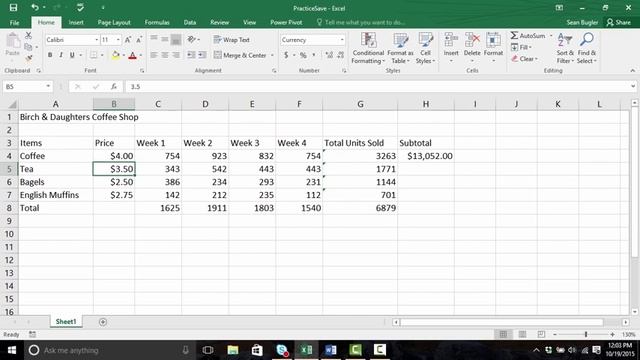The image size is (640, 360).
Task: Collapse the ribbon with the chevron
Action: [x=633, y=71]
